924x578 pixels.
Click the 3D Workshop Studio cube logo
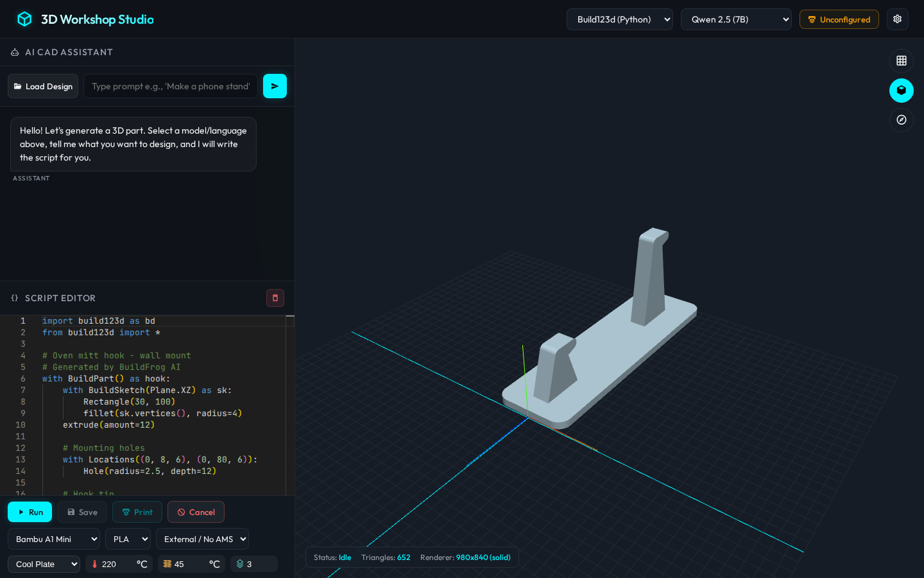click(24, 19)
